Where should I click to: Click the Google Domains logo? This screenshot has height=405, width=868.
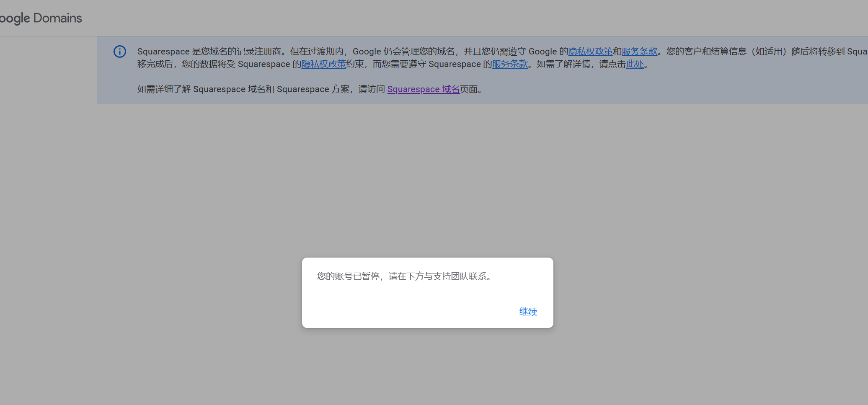(41, 18)
